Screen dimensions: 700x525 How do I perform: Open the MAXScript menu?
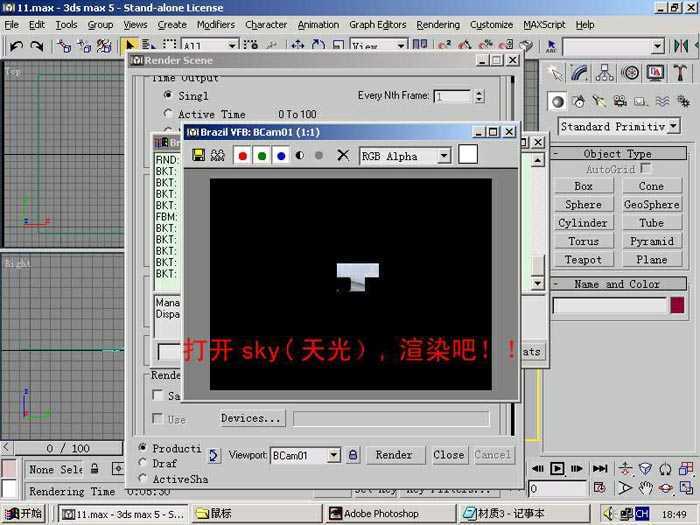(x=544, y=25)
